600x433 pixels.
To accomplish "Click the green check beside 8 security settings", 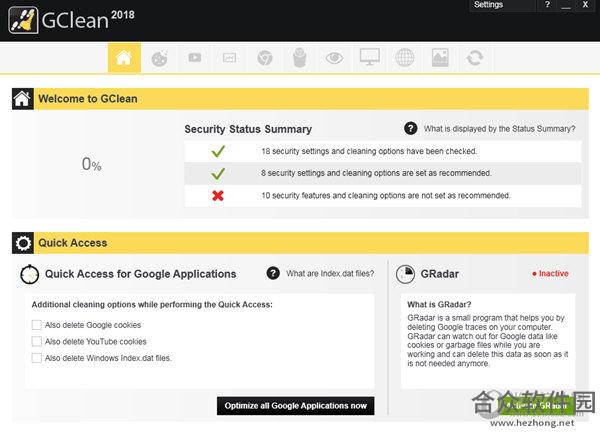I will click(218, 174).
